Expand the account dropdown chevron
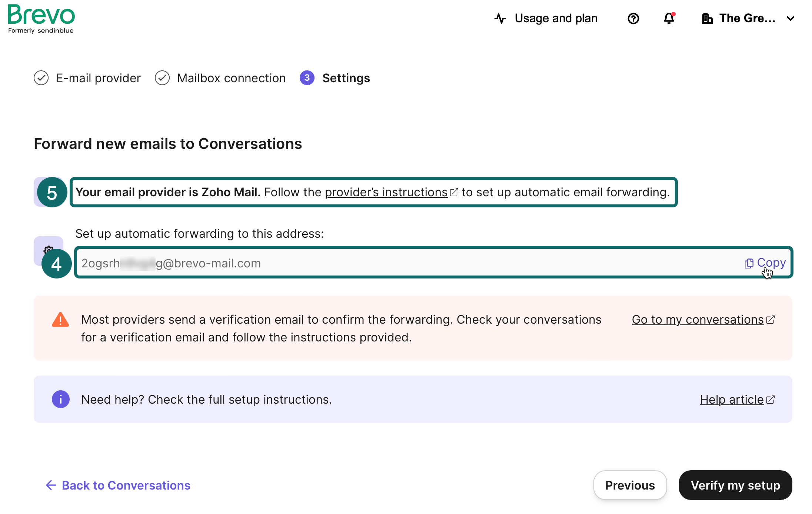The image size is (812, 514). coord(791,19)
